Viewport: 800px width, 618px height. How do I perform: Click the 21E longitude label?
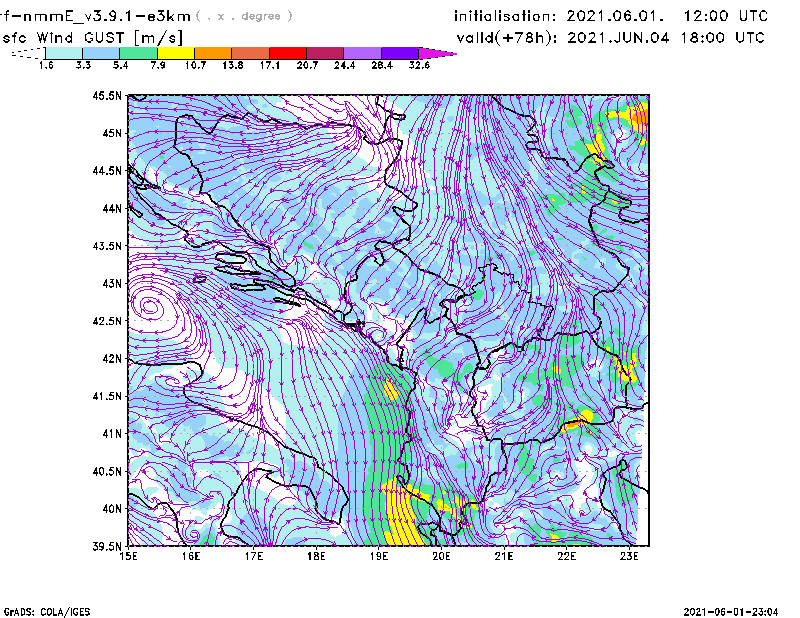click(504, 556)
